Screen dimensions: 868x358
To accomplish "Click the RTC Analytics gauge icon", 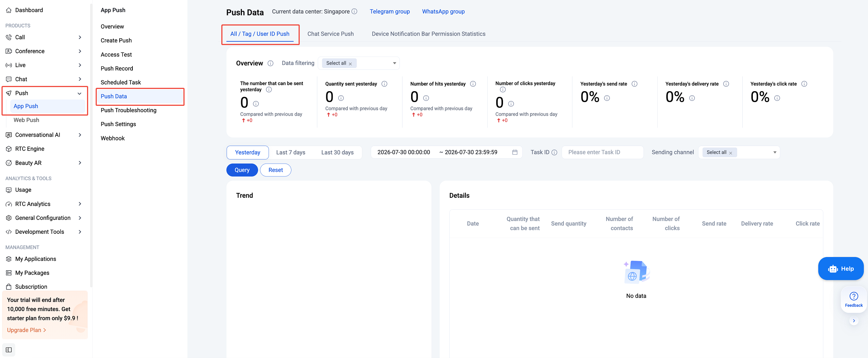I will (9, 204).
